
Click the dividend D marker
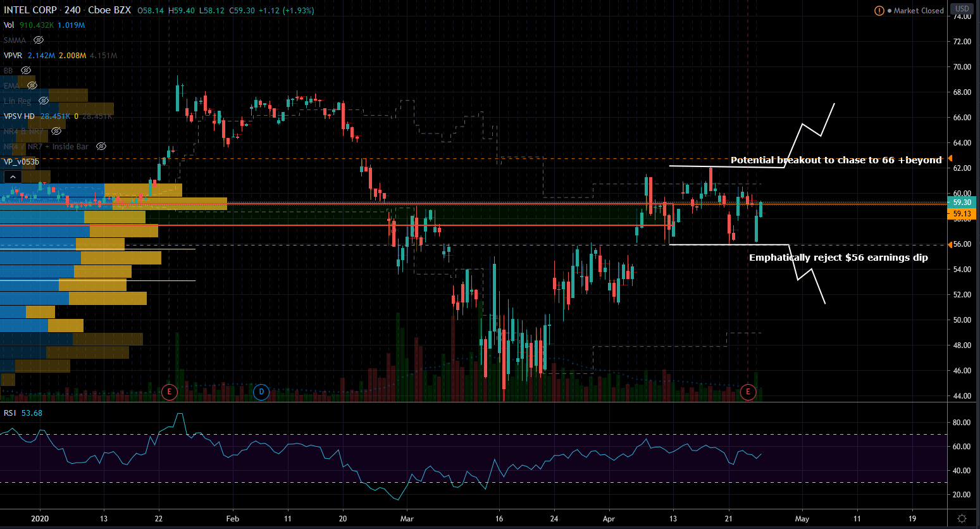click(261, 392)
